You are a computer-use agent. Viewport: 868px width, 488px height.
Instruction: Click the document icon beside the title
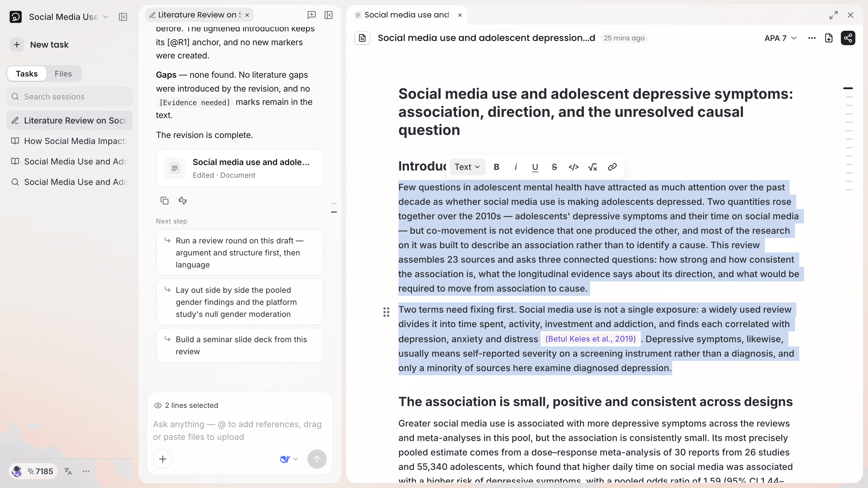pos(362,38)
